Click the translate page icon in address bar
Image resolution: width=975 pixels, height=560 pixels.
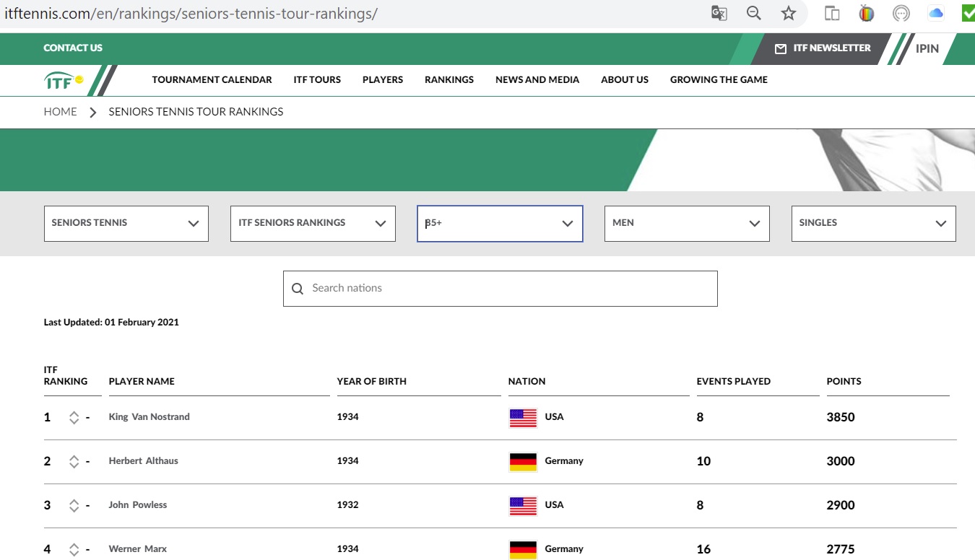point(719,13)
